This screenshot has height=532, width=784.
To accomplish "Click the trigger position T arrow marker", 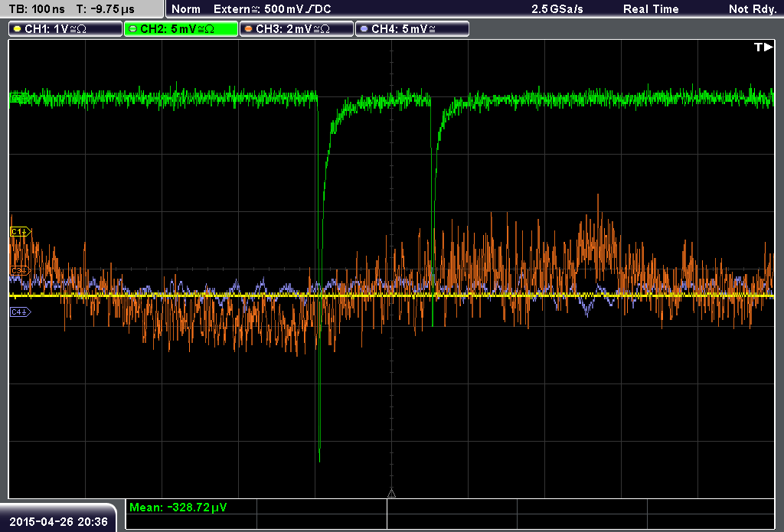I will (763, 47).
